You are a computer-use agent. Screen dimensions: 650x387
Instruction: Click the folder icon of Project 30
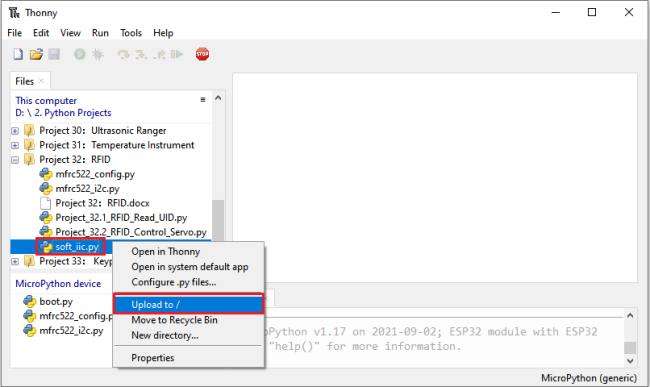[x=29, y=131]
